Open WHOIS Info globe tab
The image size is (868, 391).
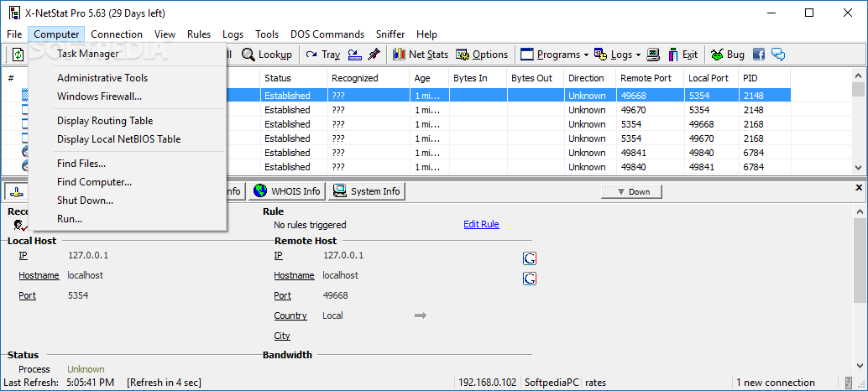(x=287, y=191)
